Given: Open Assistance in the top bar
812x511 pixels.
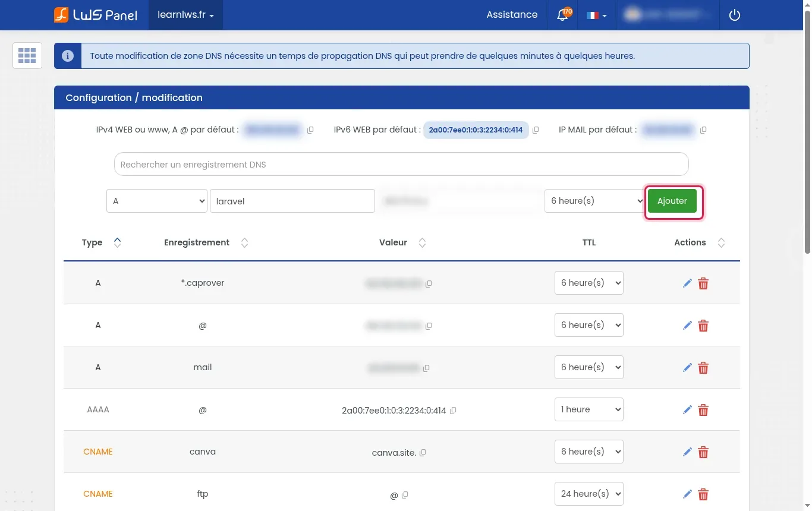Looking at the screenshot, I should [512, 15].
